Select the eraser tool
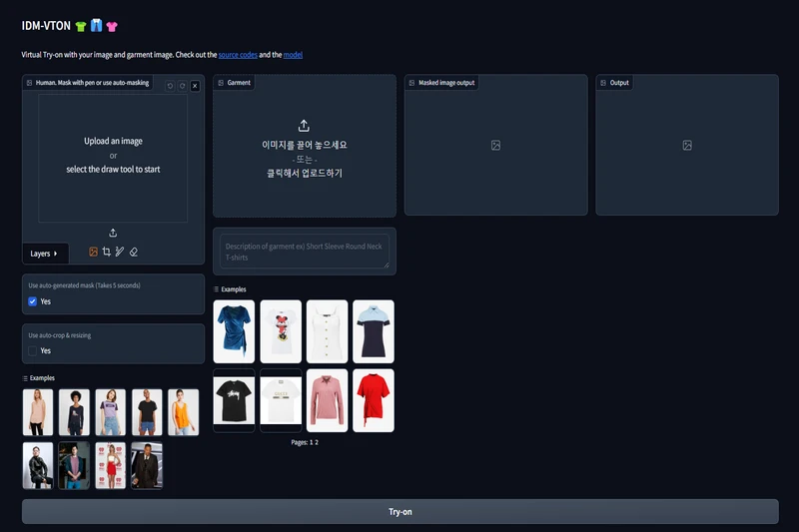Image resolution: width=799 pixels, height=532 pixels. (133, 253)
